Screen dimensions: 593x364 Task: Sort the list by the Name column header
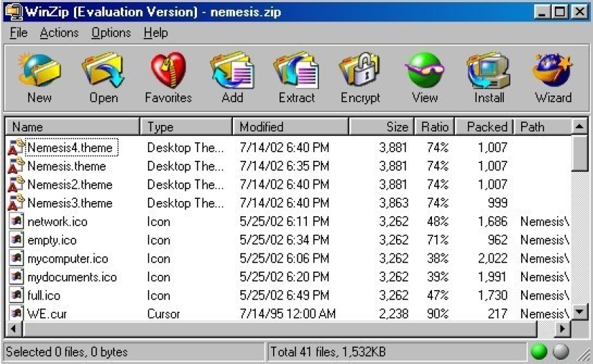pos(72,127)
